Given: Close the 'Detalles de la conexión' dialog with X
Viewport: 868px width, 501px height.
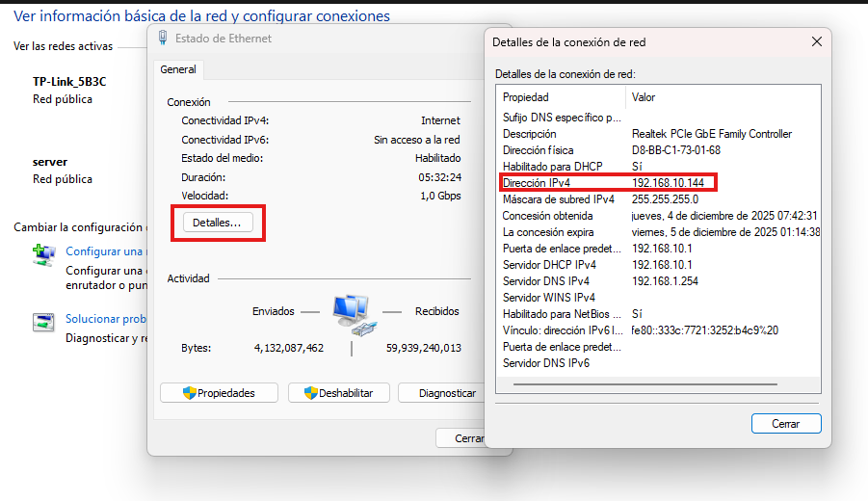Looking at the screenshot, I should [817, 42].
